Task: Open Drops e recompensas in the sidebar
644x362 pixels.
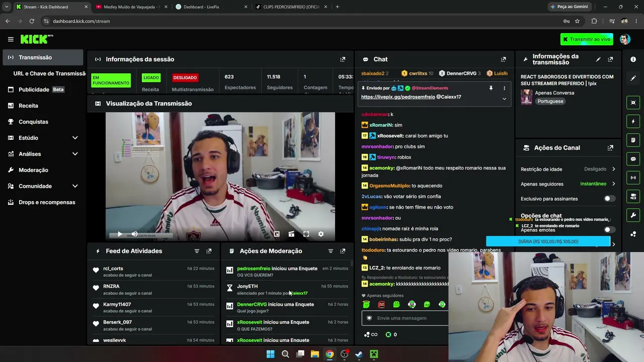Action: (x=42, y=202)
